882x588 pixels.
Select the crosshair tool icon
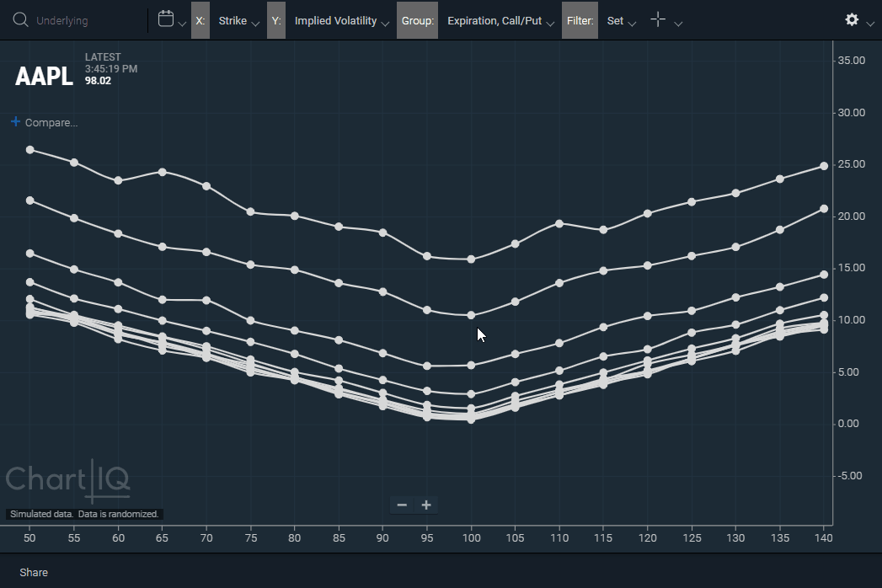[x=658, y=19]
